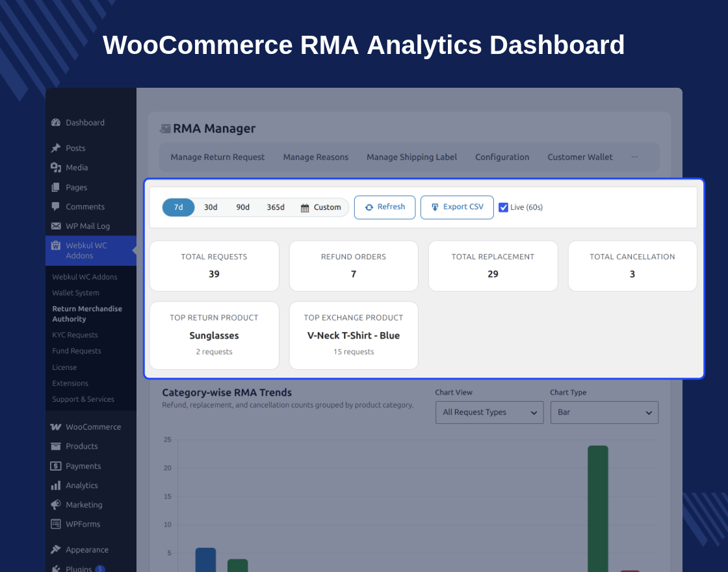Open the Manage Reasons tab
The width and height of the screenshot is (728, 572).
click(x=316, y=157)
